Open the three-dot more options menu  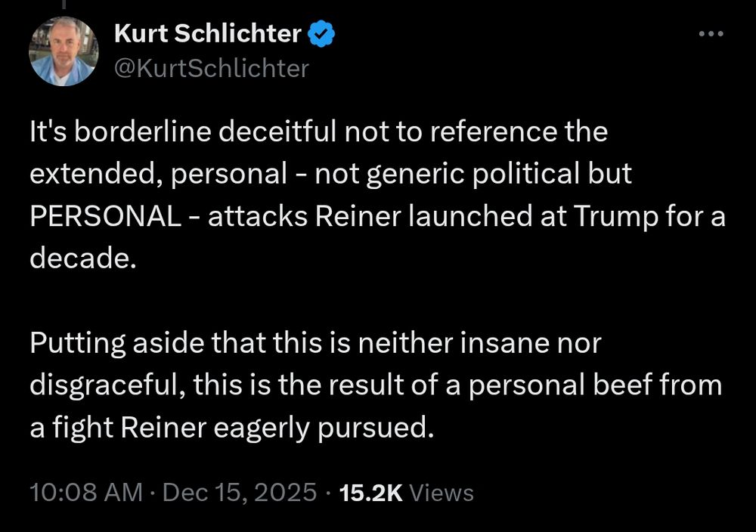(x=711, y=34)
